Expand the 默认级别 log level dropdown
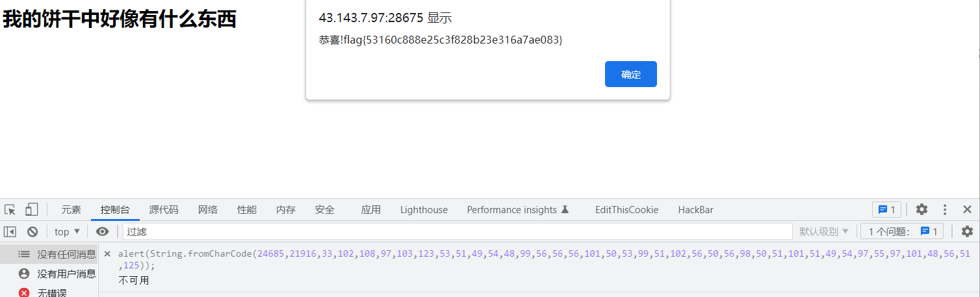 (823, 232)
